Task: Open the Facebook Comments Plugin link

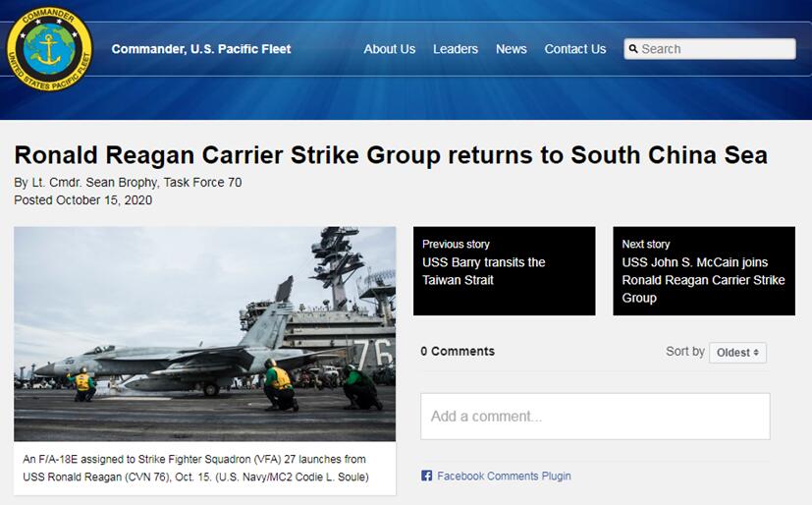Action: pyautogui.click(x=504, y=476)
